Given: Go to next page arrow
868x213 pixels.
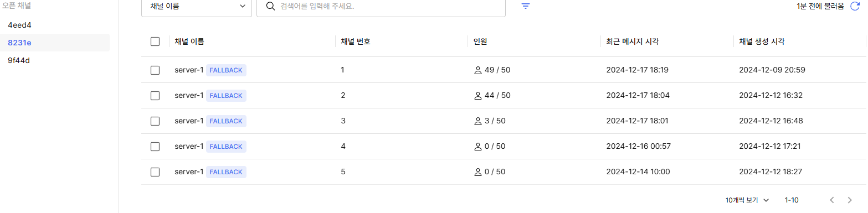Looking at the screenshot, I should tap(850, 200).
